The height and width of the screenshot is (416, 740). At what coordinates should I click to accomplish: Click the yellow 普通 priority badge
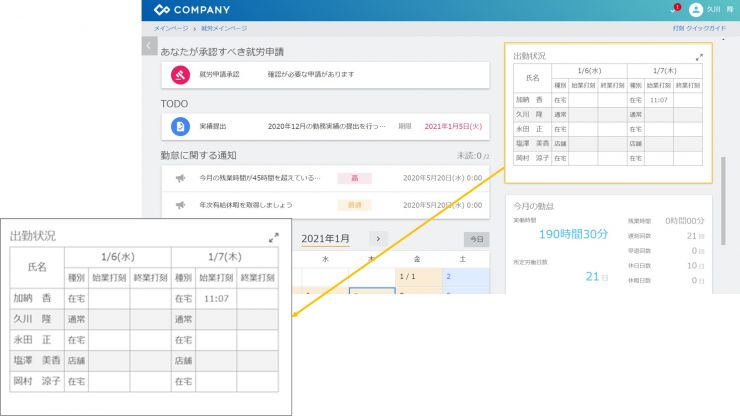[354, 205]
